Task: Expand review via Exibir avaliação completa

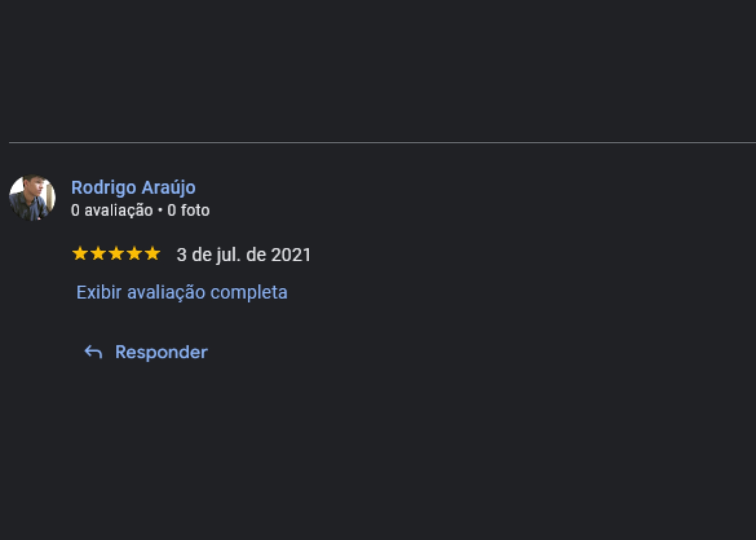Action: (x=182, y=292)
